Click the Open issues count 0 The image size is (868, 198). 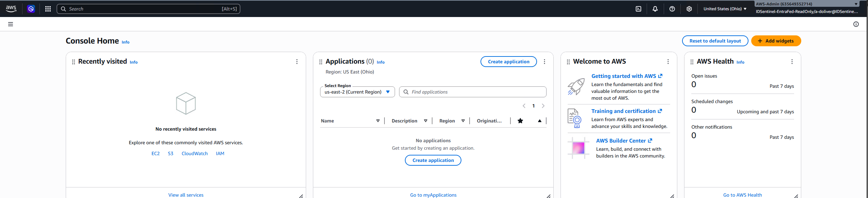pos(694,84)
